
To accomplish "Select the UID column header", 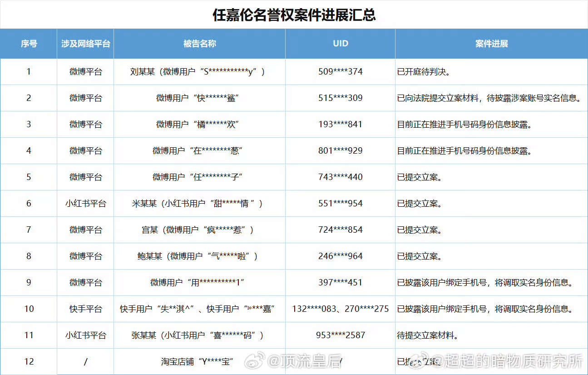I will [340, 43].
